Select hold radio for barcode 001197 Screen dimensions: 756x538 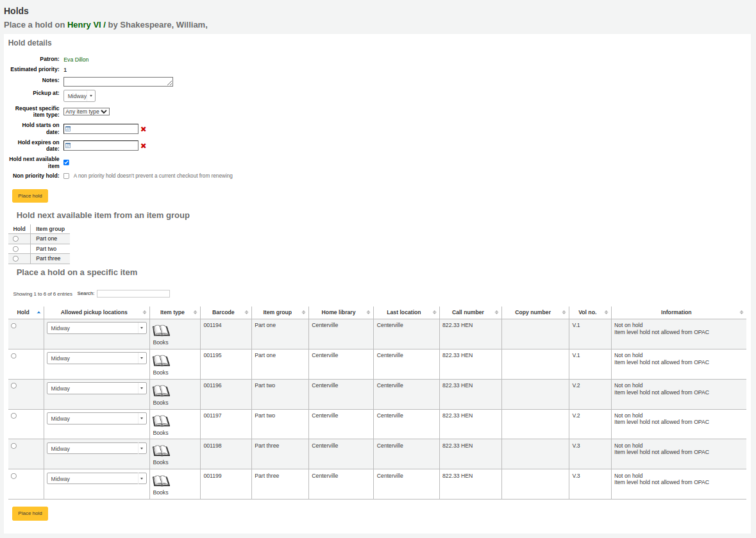click(14, 416)
